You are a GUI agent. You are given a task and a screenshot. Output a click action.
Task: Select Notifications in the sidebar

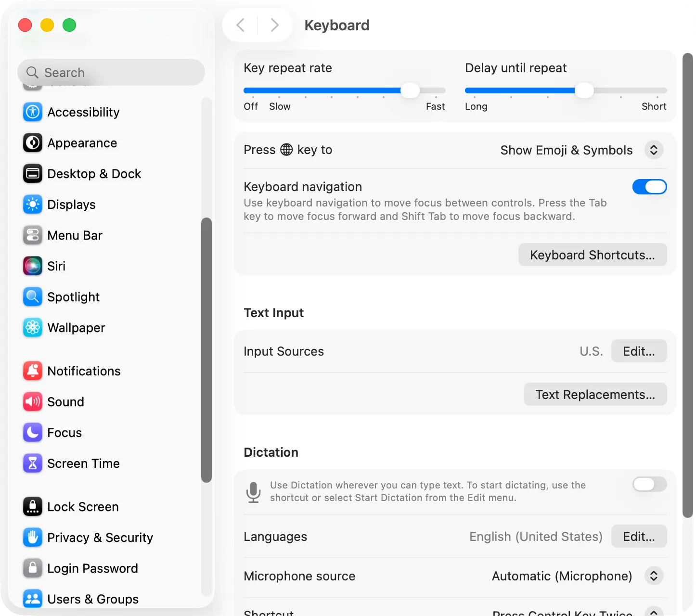(84, 371)
